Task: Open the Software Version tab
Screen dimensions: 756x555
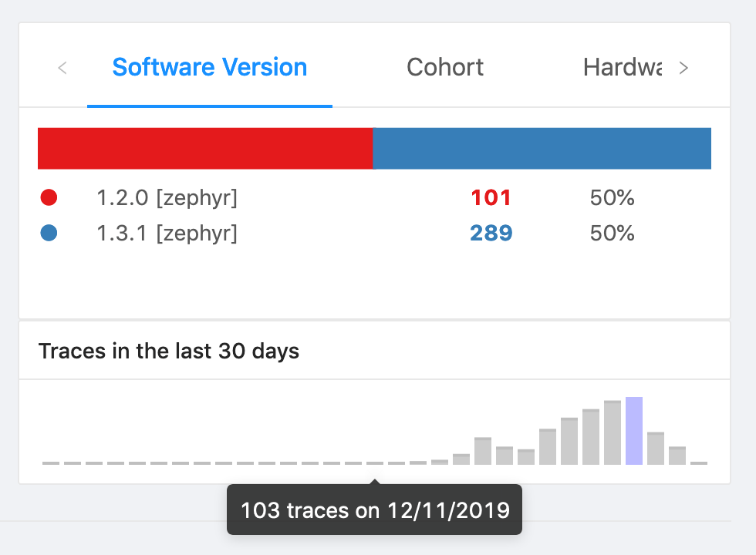Action: coord(210,68)
